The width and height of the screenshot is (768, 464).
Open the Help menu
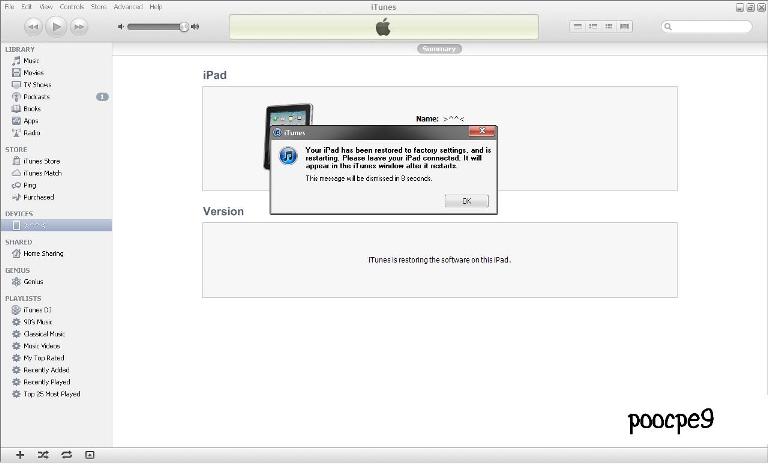pos(156,7)
